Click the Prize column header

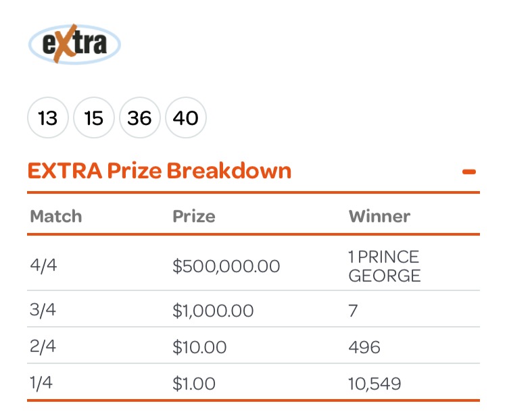click(194, 216)
